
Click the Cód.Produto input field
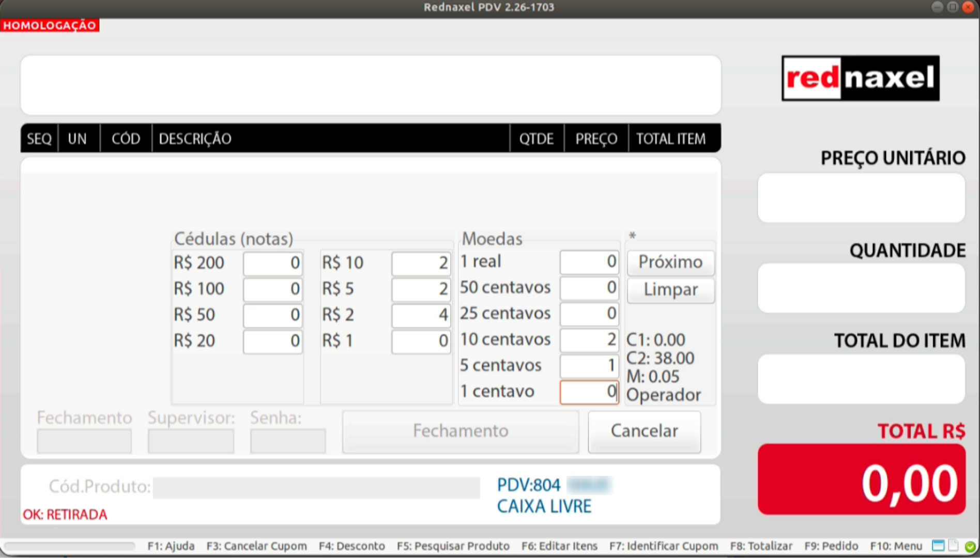tap(316, 488)
